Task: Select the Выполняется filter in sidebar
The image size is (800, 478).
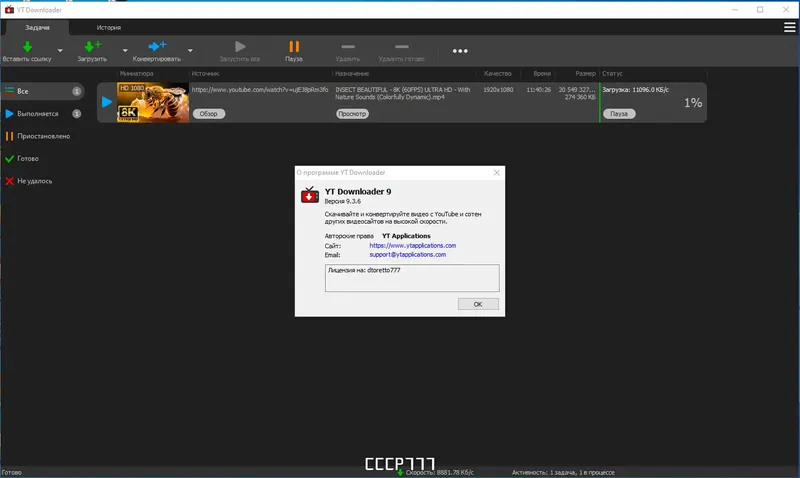Action: 43,114
